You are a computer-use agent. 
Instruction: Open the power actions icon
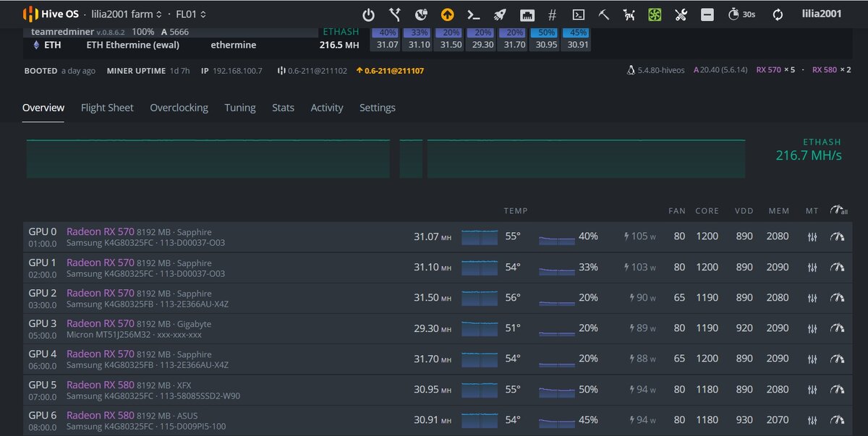369,14
